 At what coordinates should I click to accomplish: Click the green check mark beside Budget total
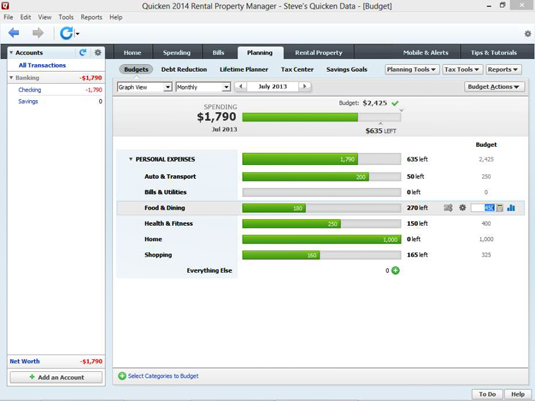pos(395,103)
